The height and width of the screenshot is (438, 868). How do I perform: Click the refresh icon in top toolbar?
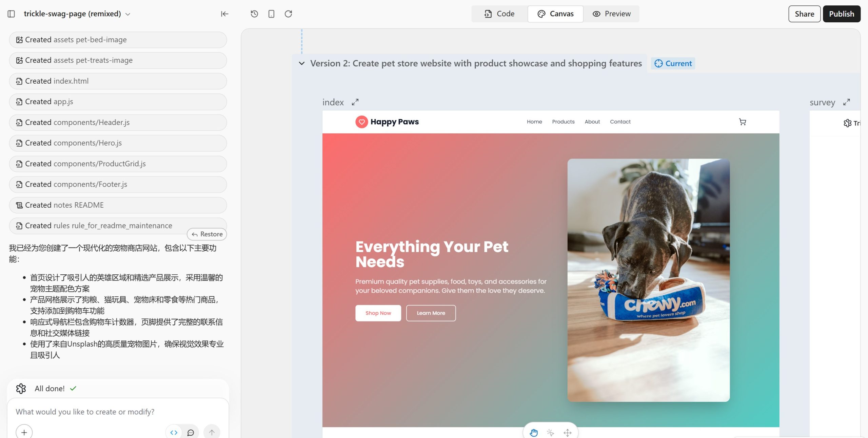(288, 14)
